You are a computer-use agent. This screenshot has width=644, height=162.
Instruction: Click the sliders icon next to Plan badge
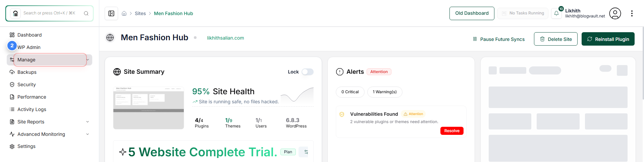point(306,152)
